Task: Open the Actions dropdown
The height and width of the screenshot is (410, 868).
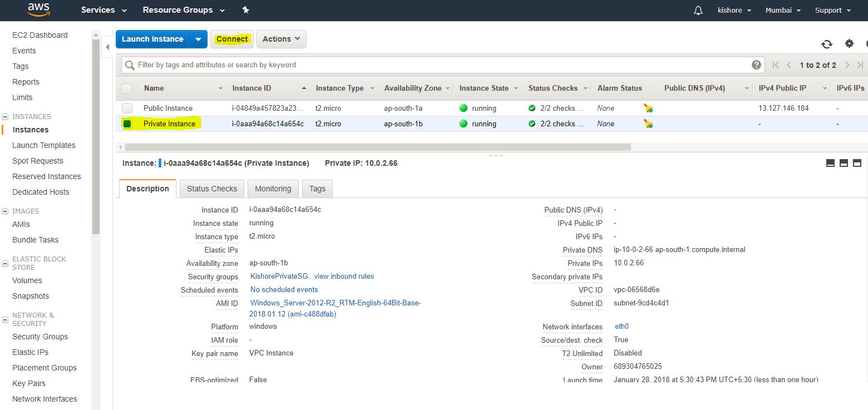Action: coord(281,39)
